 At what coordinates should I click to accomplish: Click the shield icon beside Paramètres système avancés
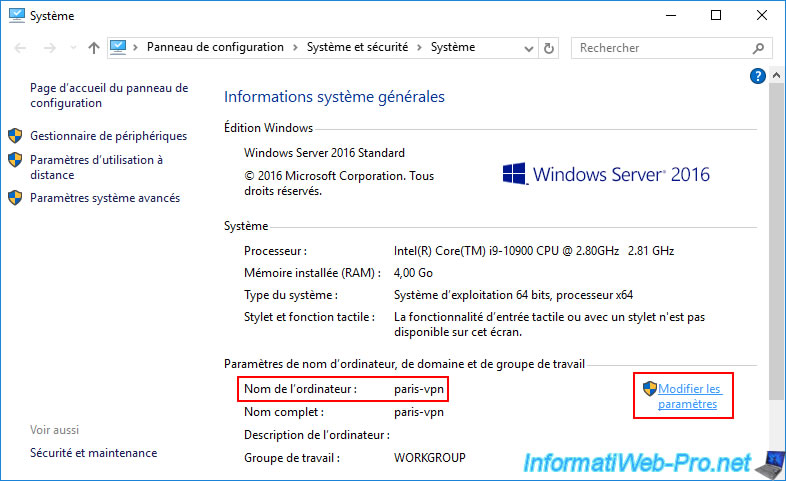tap(15, 198)
